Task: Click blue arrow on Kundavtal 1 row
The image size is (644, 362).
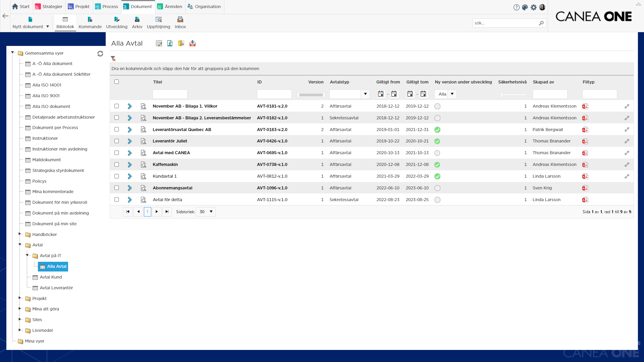Action: (x=129, y=176)
